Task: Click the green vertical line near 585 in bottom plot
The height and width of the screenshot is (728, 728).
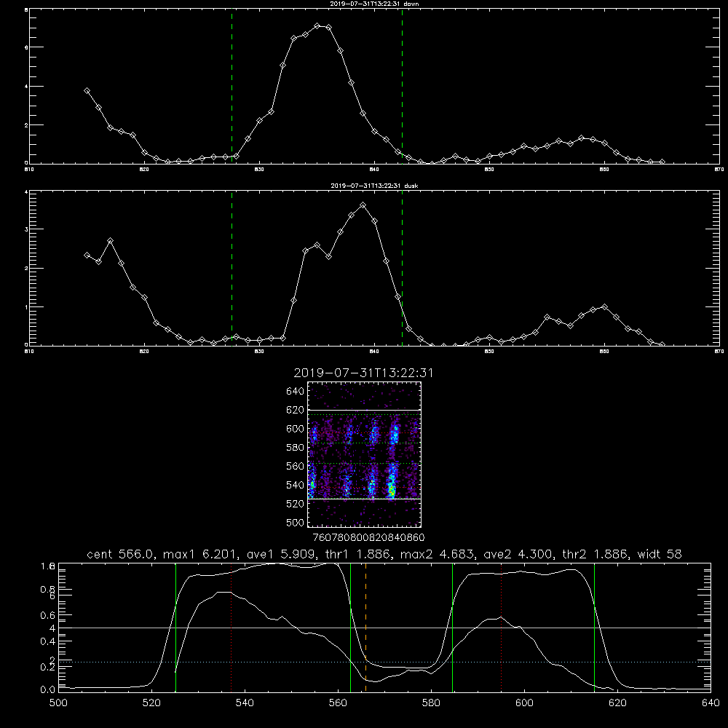Action: point(452,627)
